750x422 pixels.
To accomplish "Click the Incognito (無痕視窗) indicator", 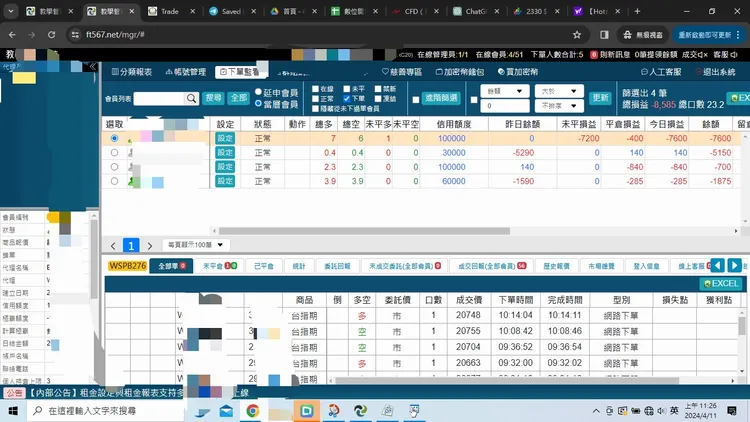I will coord(643,34).
